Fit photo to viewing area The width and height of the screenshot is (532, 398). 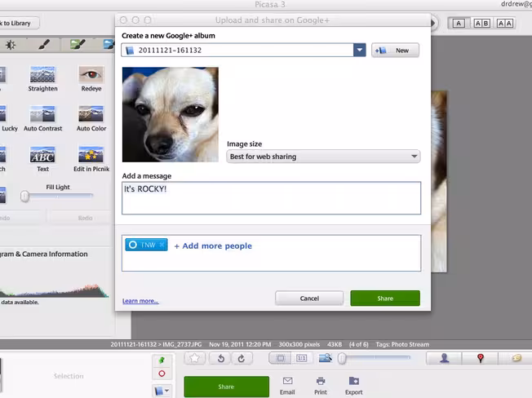[280, 358]
